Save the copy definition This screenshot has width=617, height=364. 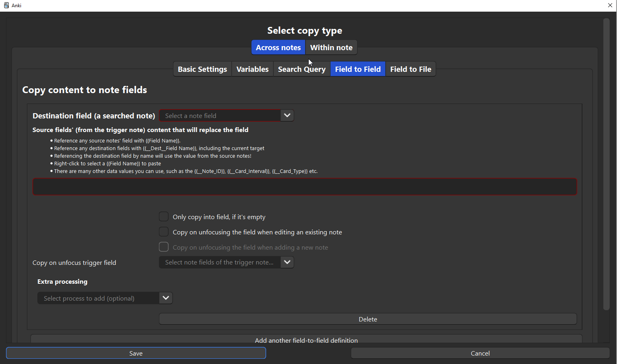pyautogui.click(x=136, y=353)
